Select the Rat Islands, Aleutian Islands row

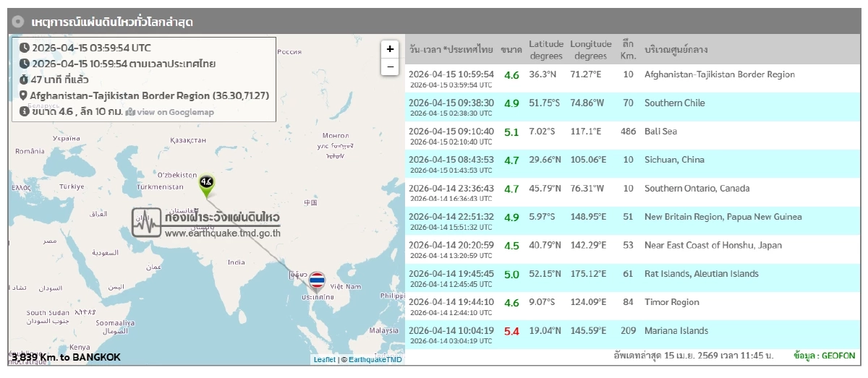click(x=631, y=278)
